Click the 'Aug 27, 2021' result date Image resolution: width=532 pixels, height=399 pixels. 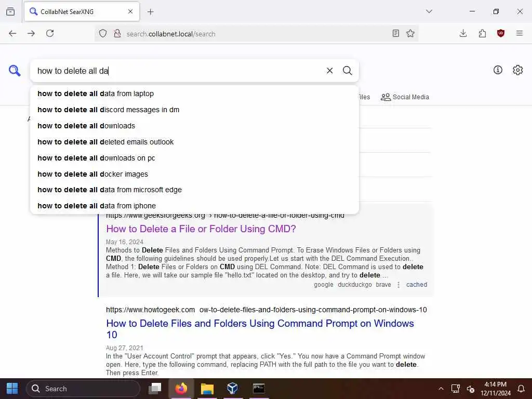click(125, 348)
